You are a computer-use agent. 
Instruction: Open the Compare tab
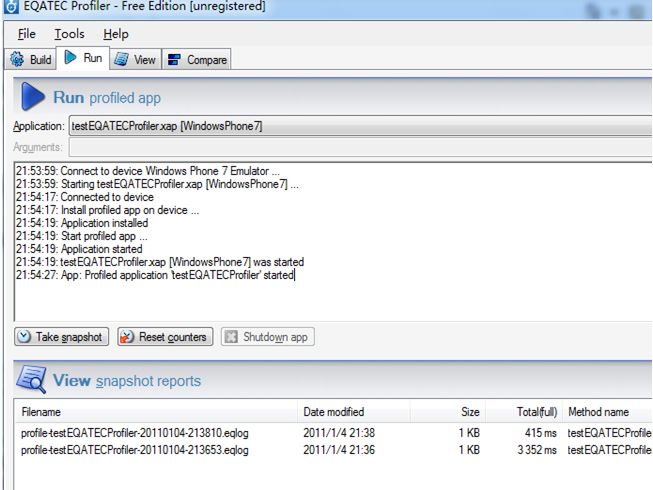coord(197,60)
